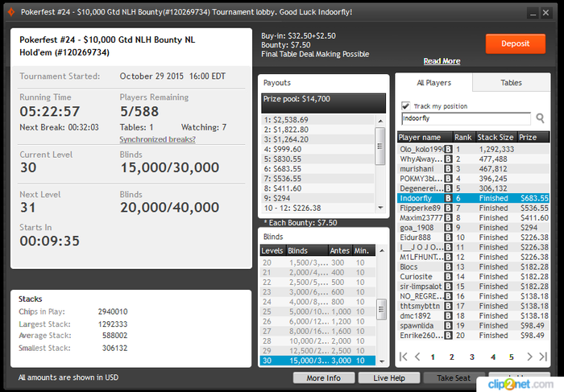Select NO_REGRE player row ranked 16

474,296
